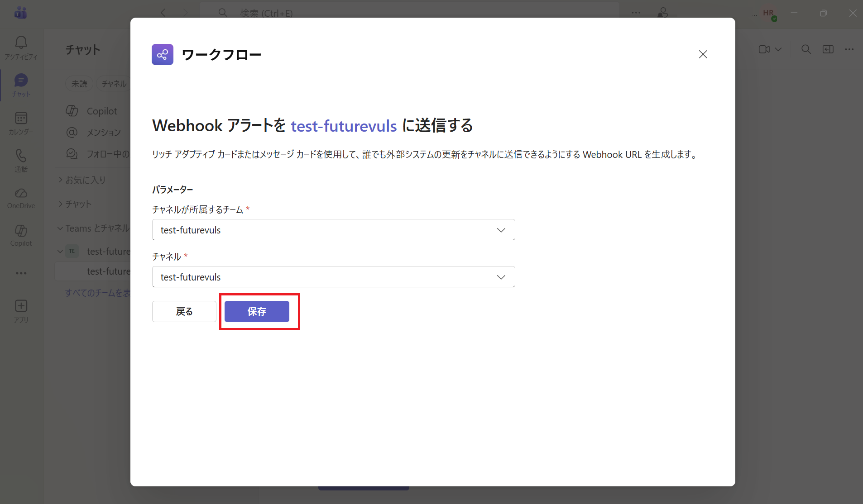The width and height of the screenshot is (863, 504).
Task: Open the search icon in the chat header
Action: tap(805, 49)
